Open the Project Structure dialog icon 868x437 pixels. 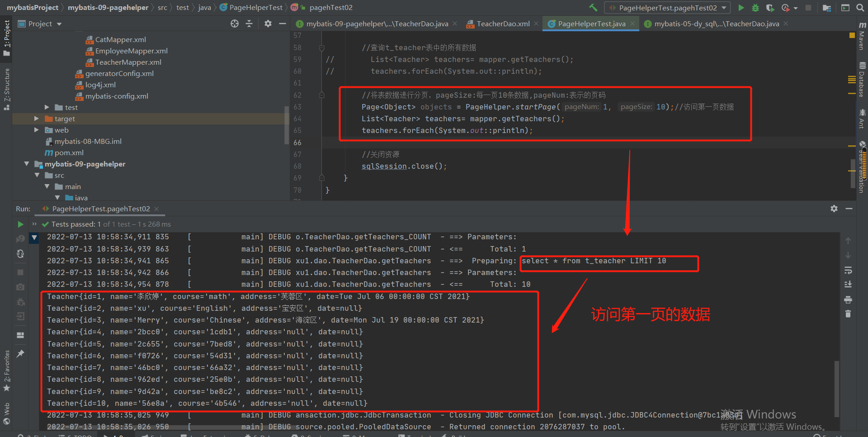827,8
